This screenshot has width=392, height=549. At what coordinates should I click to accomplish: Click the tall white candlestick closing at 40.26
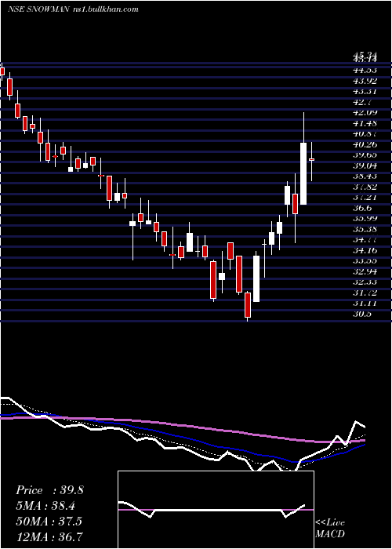[x=303, y=173]
